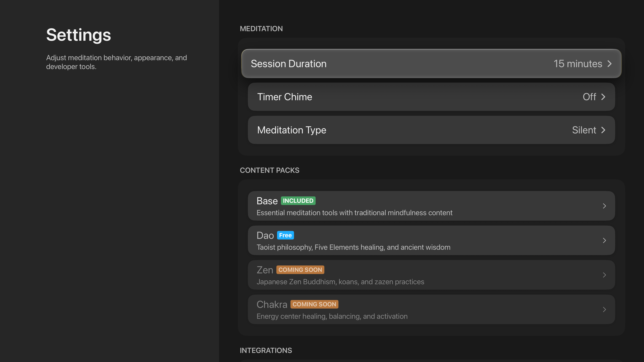The width and height of the screenshot is (644, 362).
Task: Click the chevron on Dao pack row
Action: (604, 240)
